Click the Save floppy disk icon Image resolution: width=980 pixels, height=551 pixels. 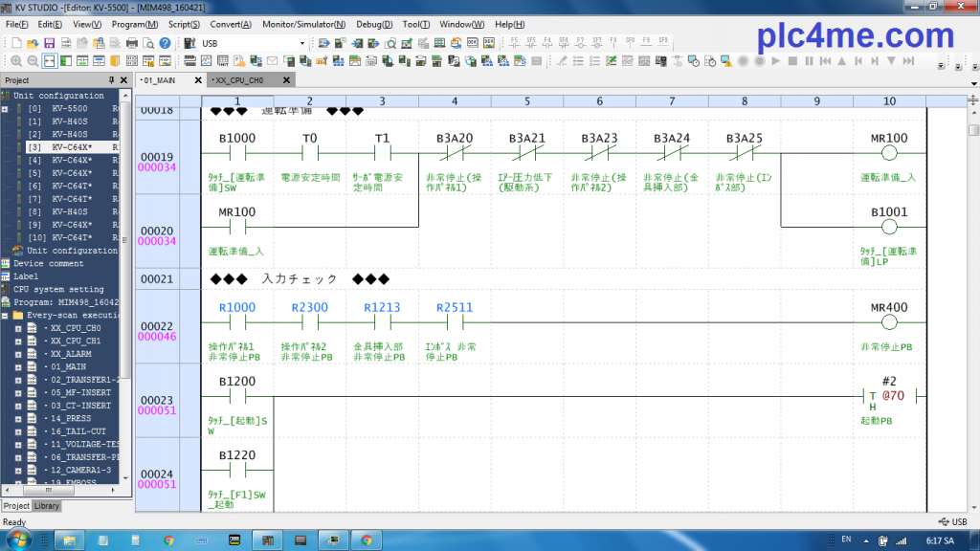(49, 43)
